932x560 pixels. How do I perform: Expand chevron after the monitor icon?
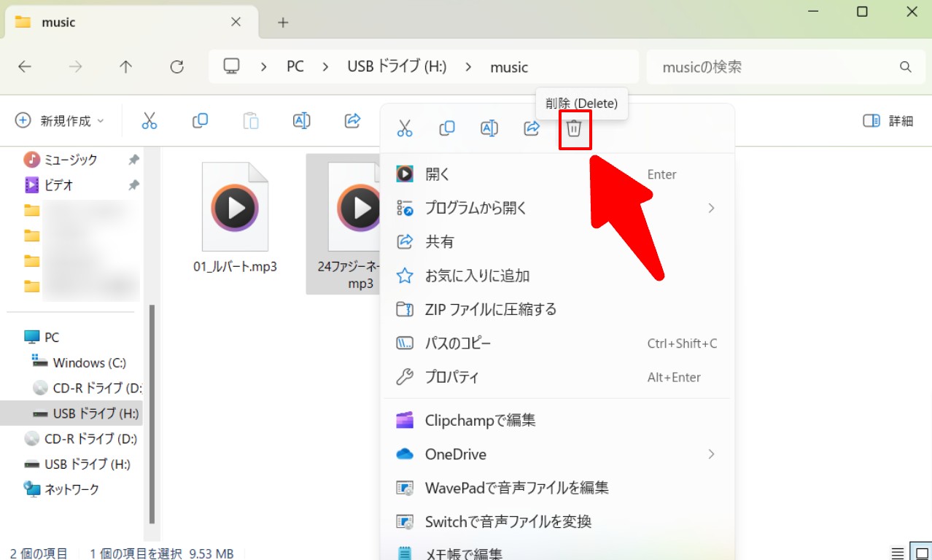264,67
